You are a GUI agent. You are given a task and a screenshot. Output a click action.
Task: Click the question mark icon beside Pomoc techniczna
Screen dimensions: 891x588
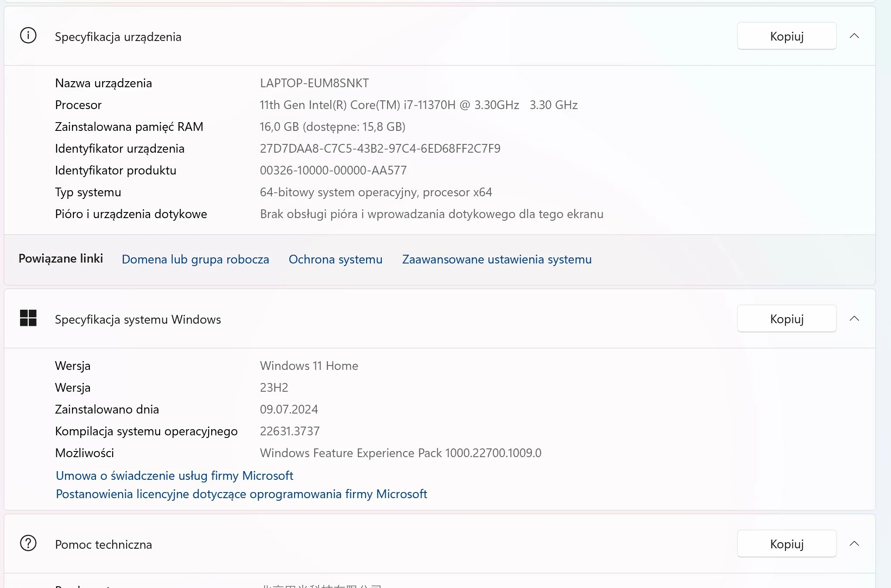28,543
